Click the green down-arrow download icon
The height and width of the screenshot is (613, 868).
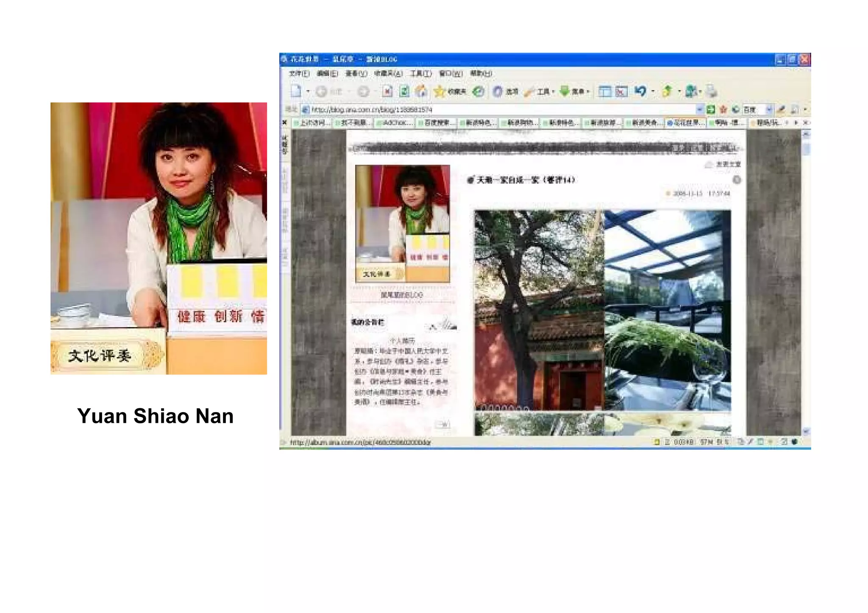point(564,91)
